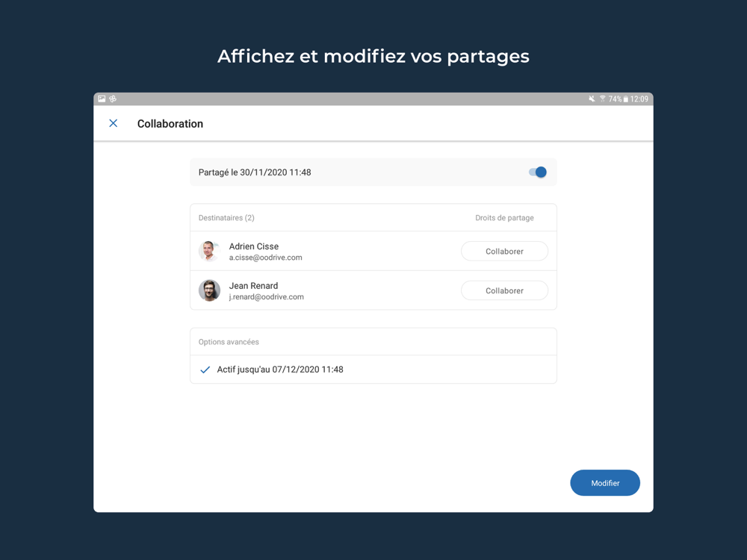This screenshot has width=747, height=560.
Task: Toggle the share active switch off
Action: click(x=537, y=172)
